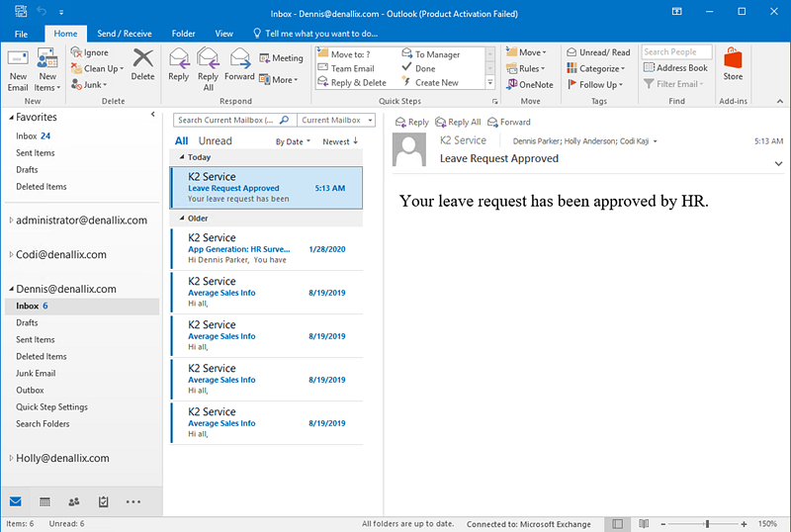
Task: Click the New Email icon
Action: (x=18, y=65)
